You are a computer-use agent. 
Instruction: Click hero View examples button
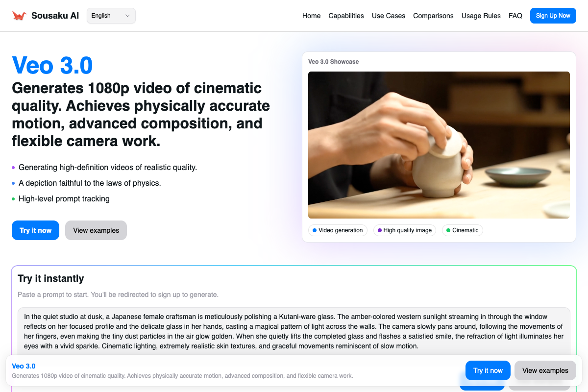click(96, 230)
